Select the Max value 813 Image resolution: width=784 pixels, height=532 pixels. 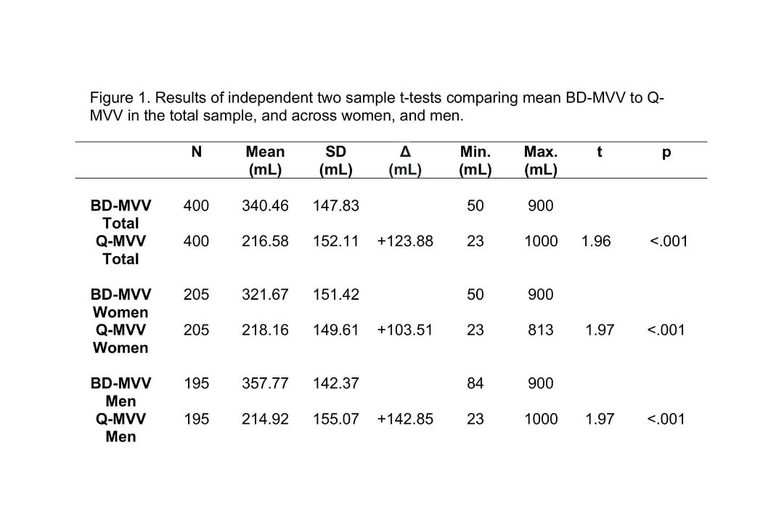click(541, 330)
